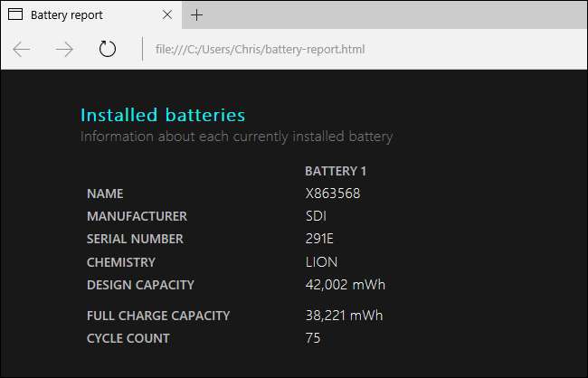Select the Battery report tab

81,14
